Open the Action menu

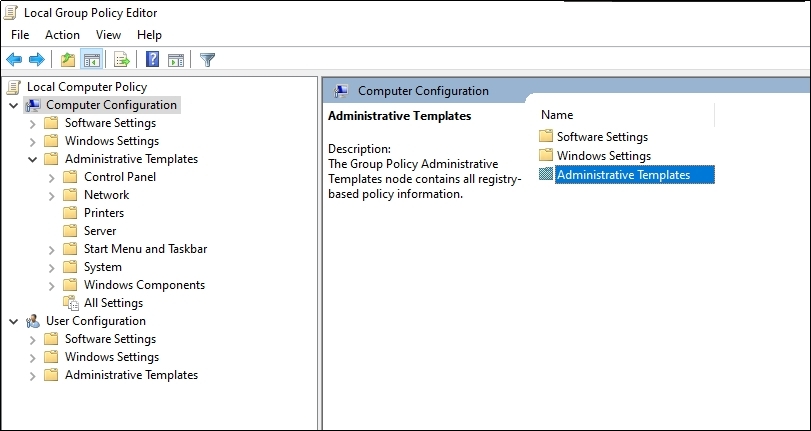(x=62, y=35)
